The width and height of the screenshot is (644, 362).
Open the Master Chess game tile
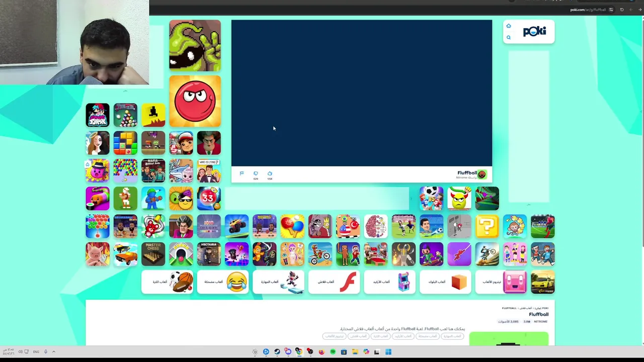coord(153,254)
